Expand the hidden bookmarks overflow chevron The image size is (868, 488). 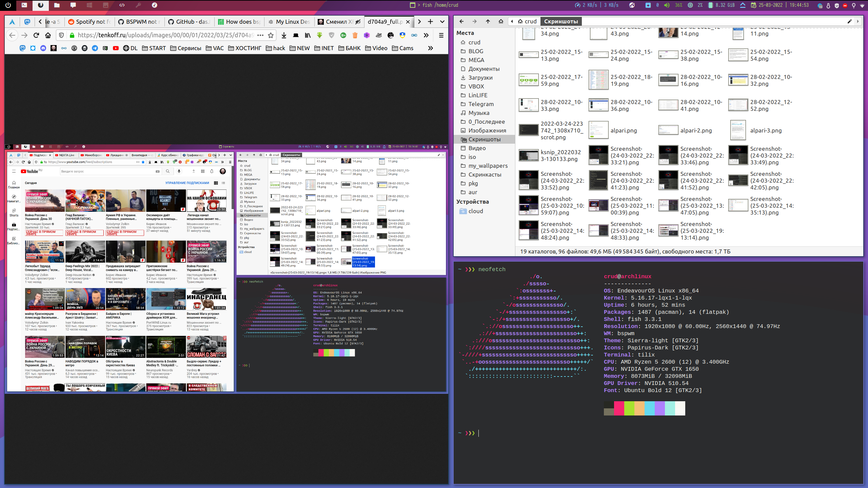[x=430, y=48]
